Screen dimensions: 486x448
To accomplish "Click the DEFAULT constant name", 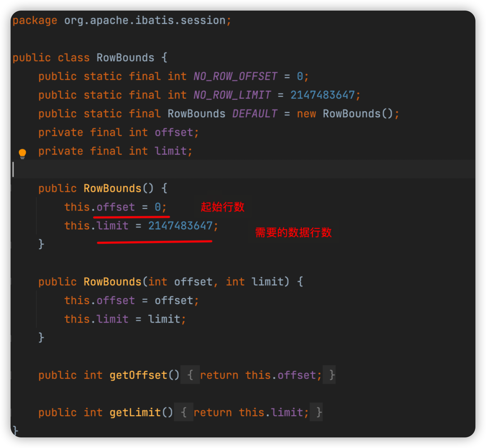I will click(255, 114).
